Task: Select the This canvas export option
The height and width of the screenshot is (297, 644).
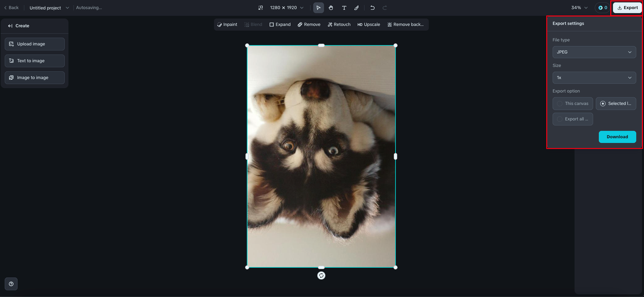Action: 573,104
